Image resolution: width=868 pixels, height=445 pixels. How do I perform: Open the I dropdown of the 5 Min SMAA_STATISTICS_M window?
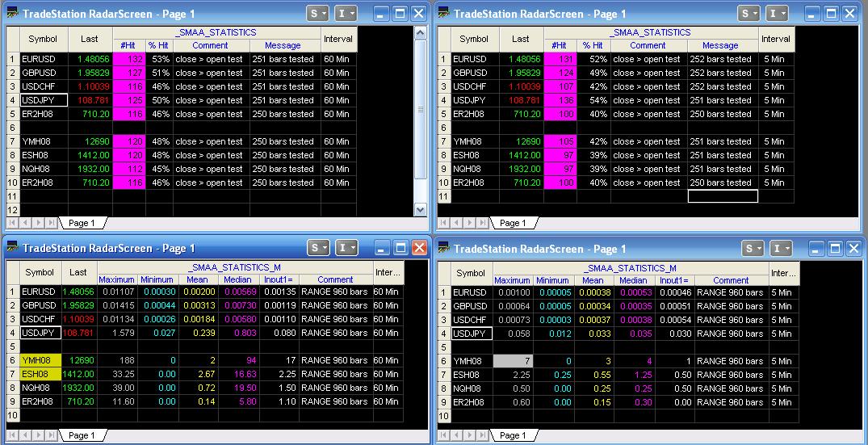[781, 249]
